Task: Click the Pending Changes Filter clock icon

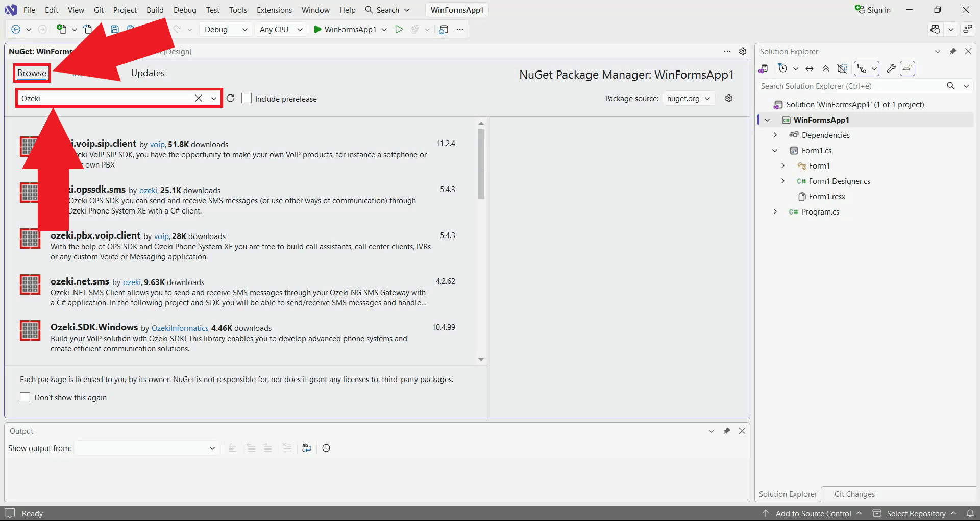Action: point(782,68)
